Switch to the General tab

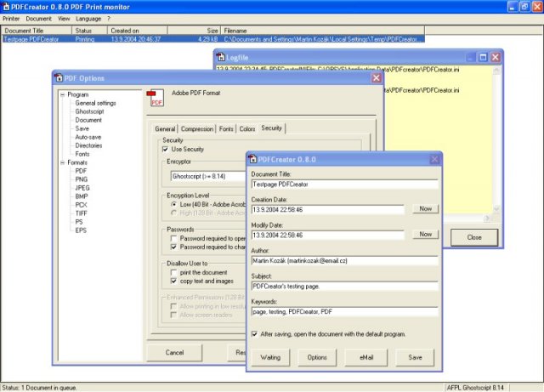click(165, 128)
